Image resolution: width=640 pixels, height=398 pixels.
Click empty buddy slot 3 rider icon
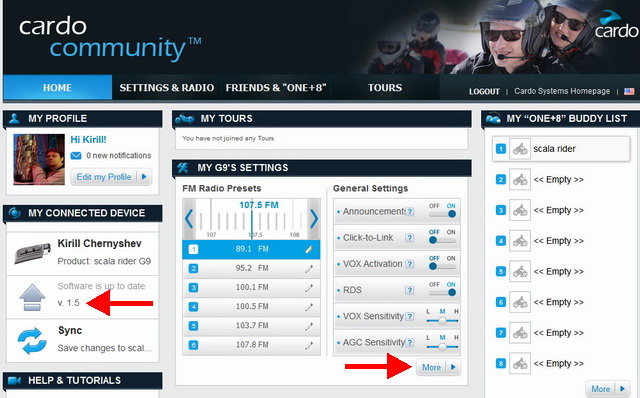(520, 210)
